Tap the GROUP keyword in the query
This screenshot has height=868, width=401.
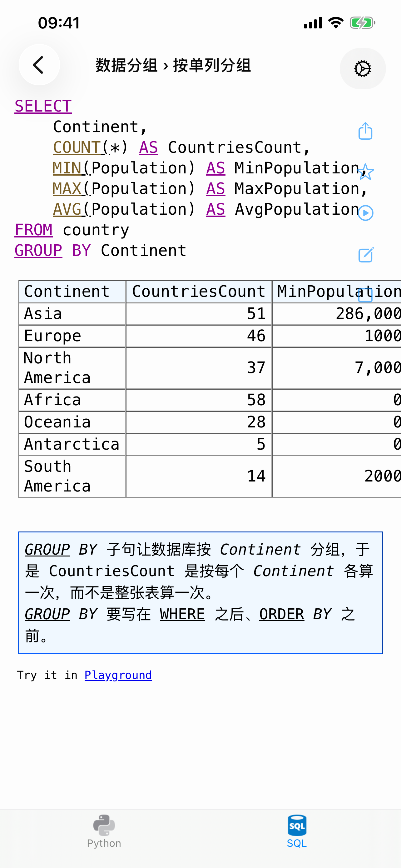[x=38, y=250]
